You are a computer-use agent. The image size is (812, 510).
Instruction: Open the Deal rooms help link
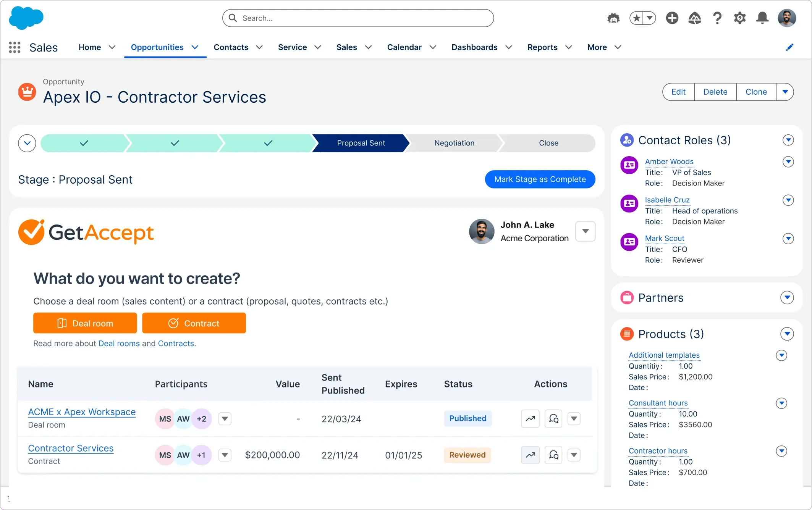coord(119,344)
